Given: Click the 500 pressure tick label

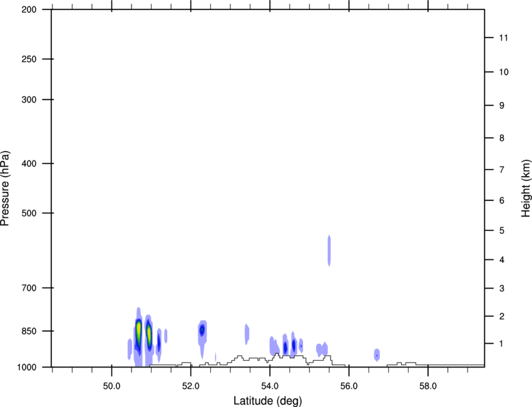Looking at the screenshot, I should (x=29, y=213).
